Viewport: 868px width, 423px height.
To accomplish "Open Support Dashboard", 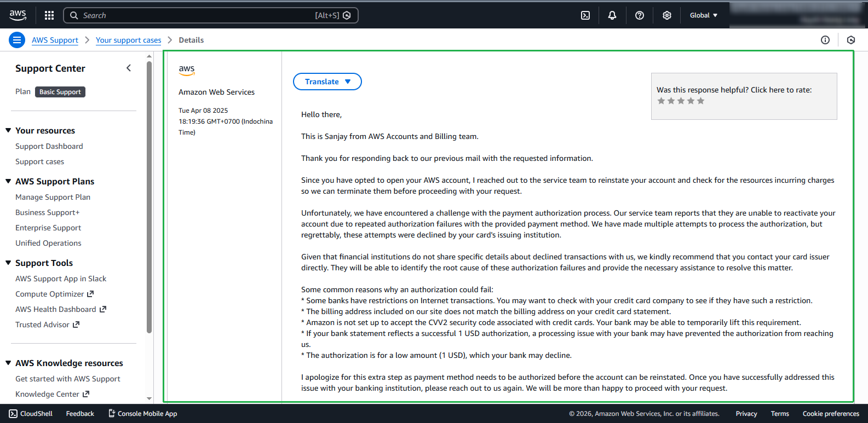I will [49, 146].
